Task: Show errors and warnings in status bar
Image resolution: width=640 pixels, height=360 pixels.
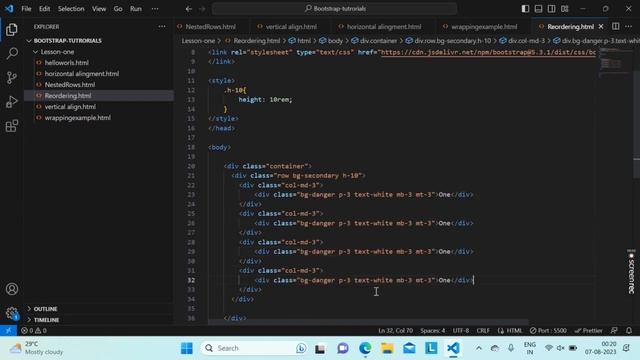Action: coord(34,331)
